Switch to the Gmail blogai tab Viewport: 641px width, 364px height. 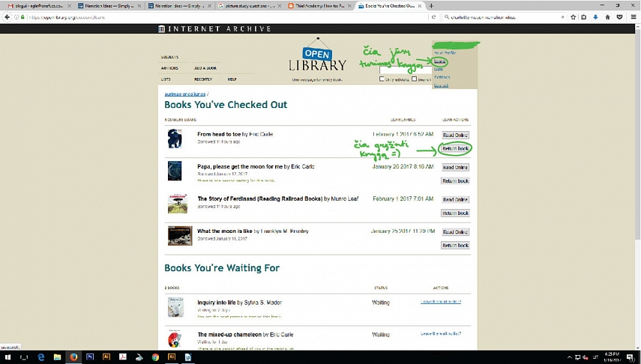[38, 6]
